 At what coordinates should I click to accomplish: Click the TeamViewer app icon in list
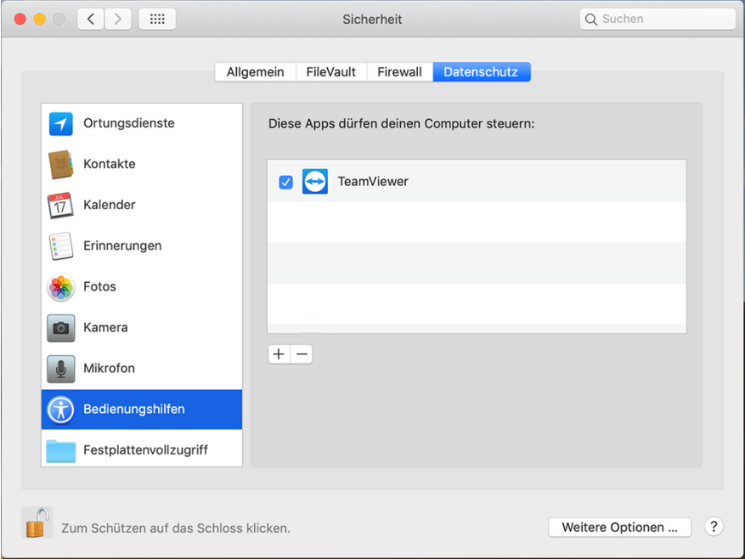315,182
